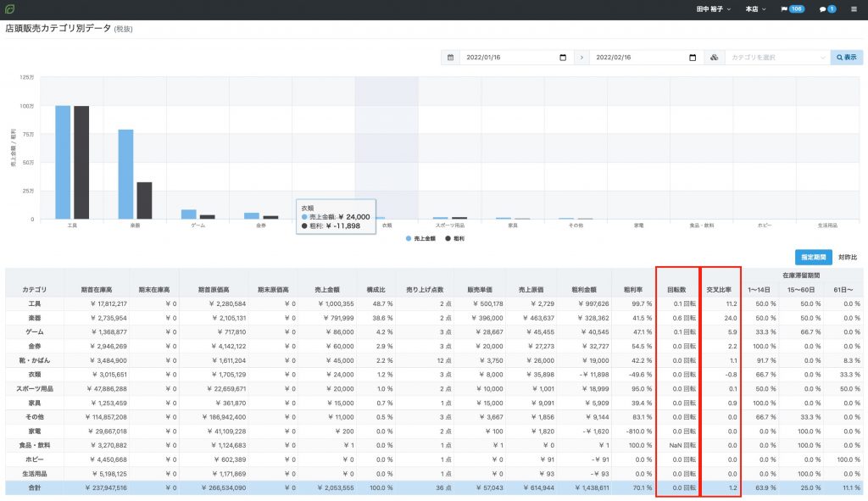Click the calendar icon left of start date

450,58
